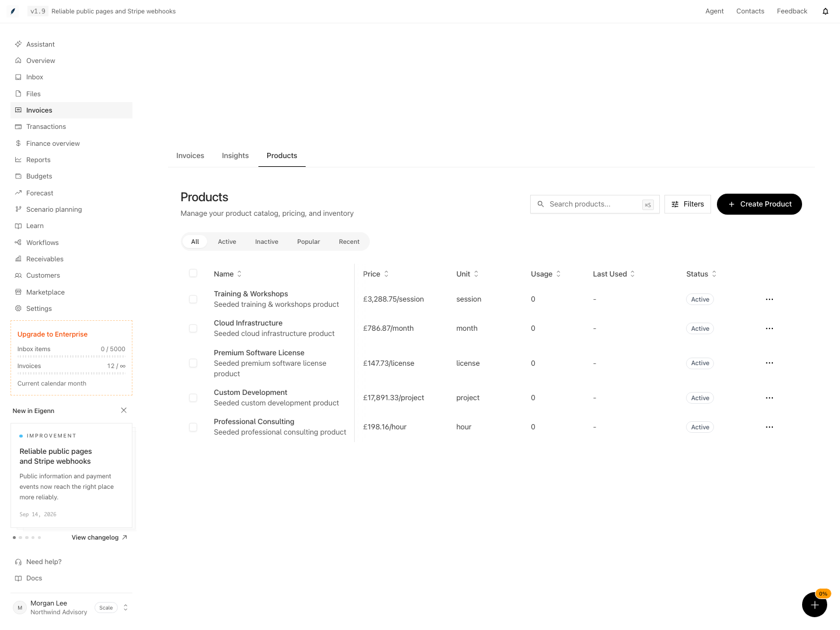
Task: Filter products by Popular
Action: [309, 242]
